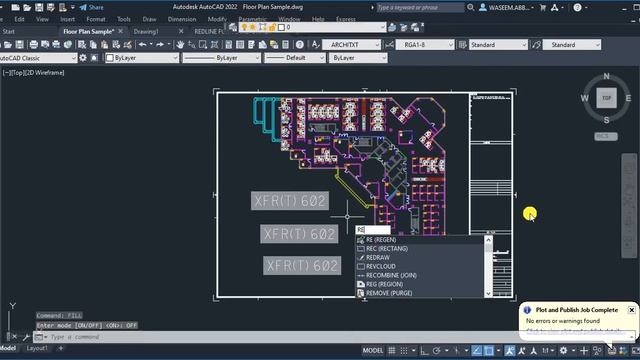Viewport: 640px width, 360px height.
Task: Click the MODEL button in status bar
Action: [x=373, y=351]
